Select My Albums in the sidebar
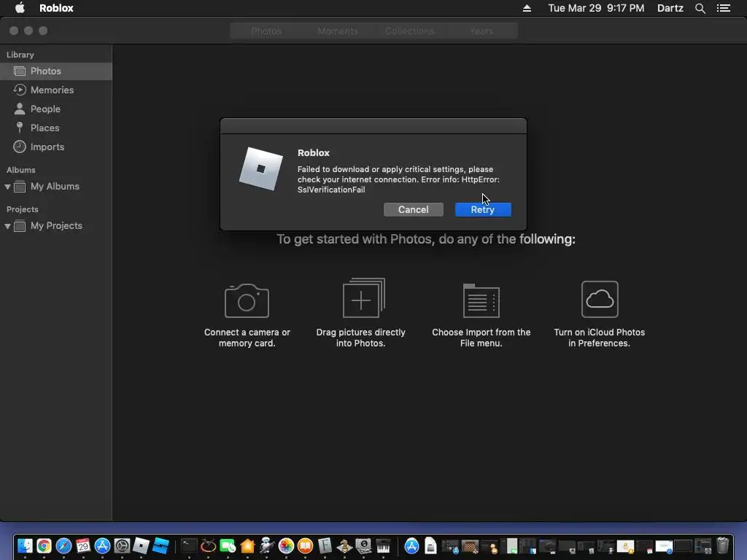Viewport: 747px width, 560px height. coord(55,187)
